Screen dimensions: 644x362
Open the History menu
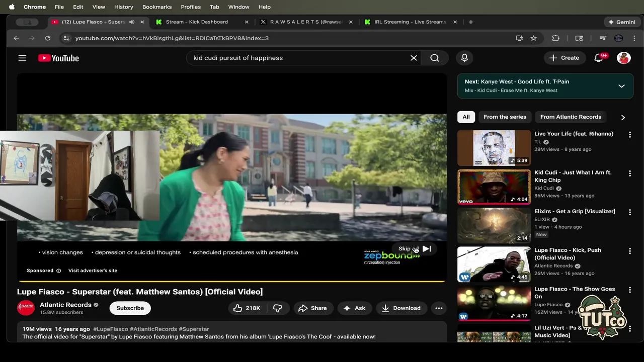[123, 7]
